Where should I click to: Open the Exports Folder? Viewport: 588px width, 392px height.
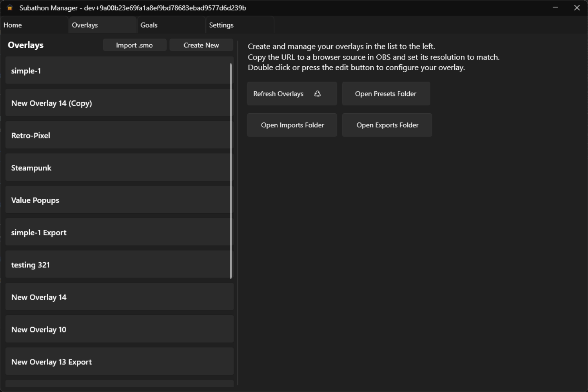click(387, 125)
